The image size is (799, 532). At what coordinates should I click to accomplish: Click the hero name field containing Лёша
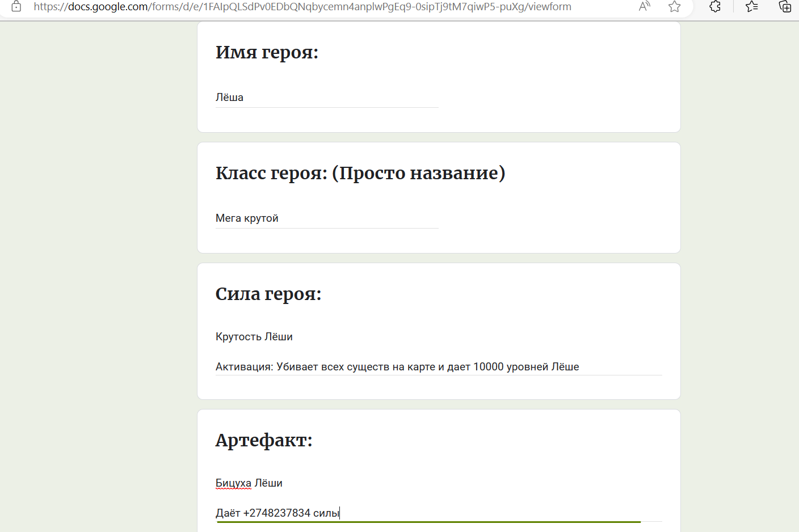pos(327,98)
